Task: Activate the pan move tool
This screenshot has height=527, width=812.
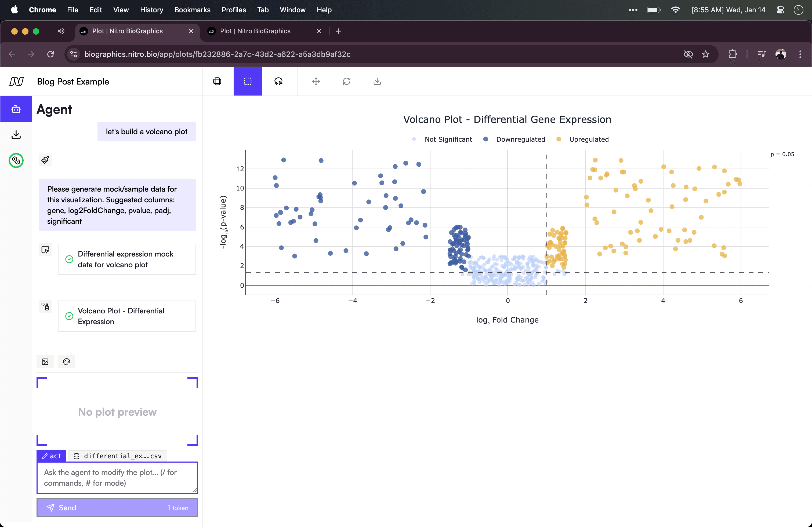Action: [316, 82]
